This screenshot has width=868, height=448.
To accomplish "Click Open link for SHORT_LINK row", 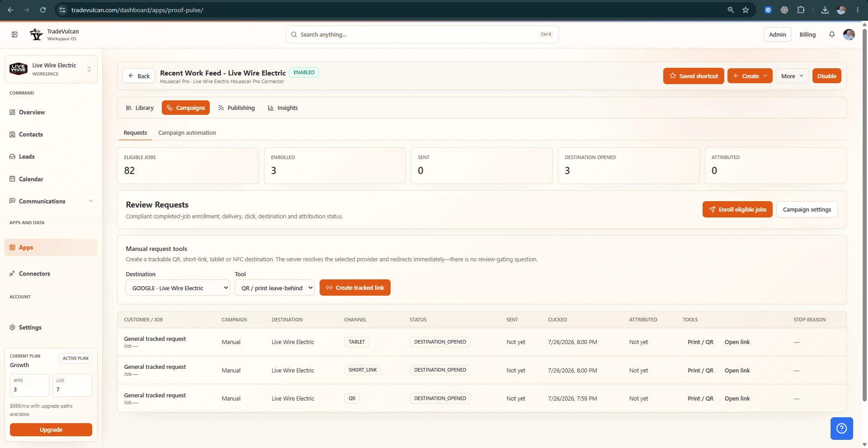I will pos(737,370).
